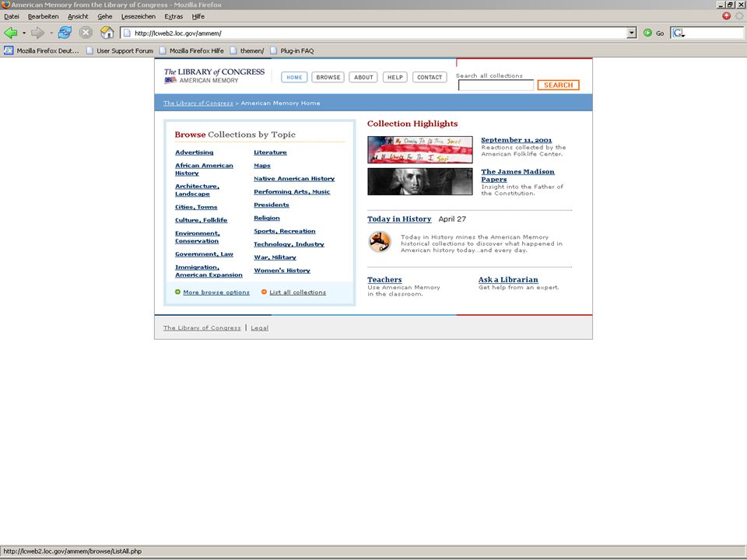Screen dimensions: 747x560
Task: Open September 11, 2001 collection link
Action: [517, 140]
